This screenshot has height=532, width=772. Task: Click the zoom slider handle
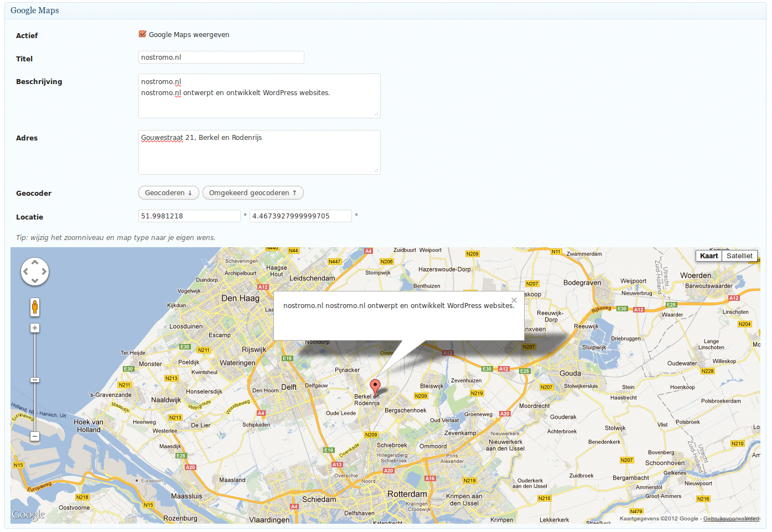[35, 380]
